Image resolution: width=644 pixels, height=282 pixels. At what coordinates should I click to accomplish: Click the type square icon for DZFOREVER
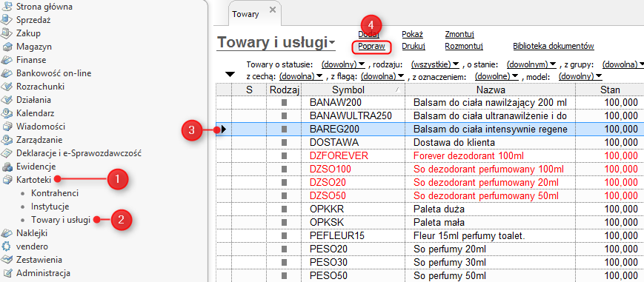point(285,156)
